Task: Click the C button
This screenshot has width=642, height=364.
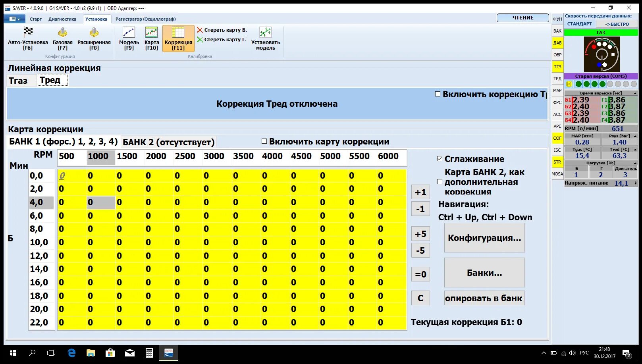Action: (420, 298)
